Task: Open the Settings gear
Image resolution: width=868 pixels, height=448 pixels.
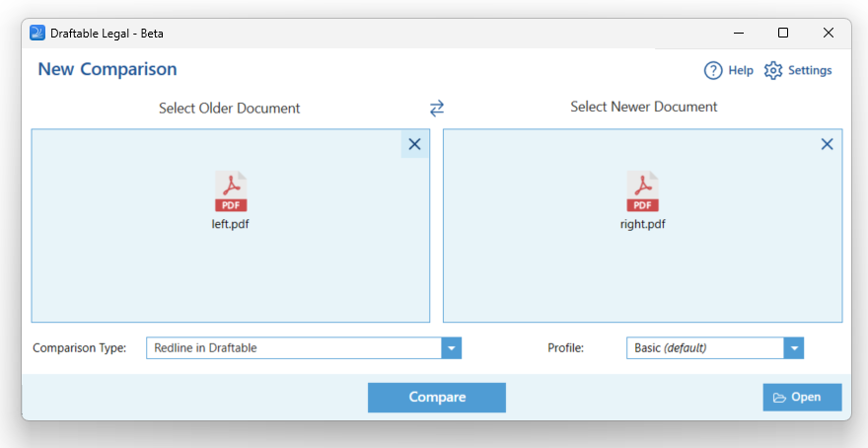Action: coord(798,70)
